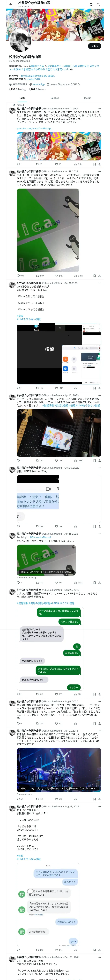
Task: Open more menu on Apr 13, 2023 tweet
Action: 99,395
